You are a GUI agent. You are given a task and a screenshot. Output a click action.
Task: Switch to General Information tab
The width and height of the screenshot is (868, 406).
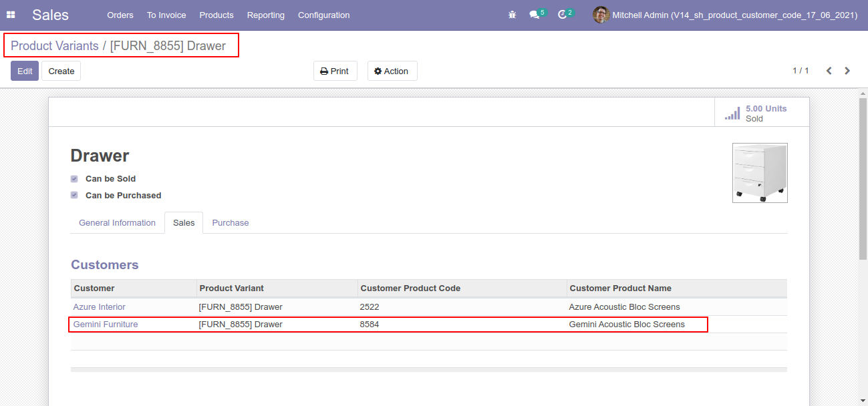click(x=117, y=223)
